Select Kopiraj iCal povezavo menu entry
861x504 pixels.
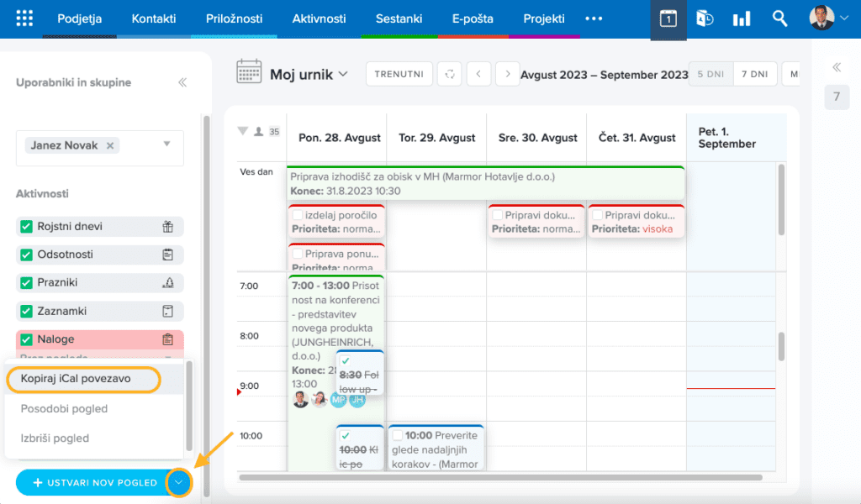93,379
